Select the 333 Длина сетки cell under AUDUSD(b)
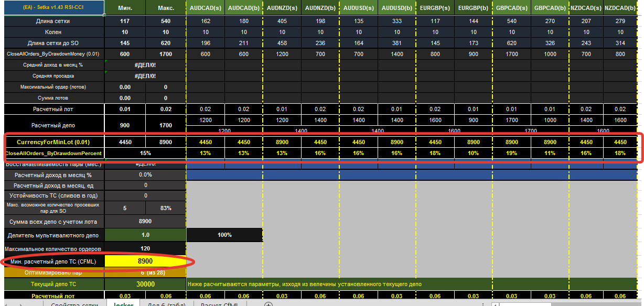The width and height of the screenshot is (644, 306). [x=396, y=21]
